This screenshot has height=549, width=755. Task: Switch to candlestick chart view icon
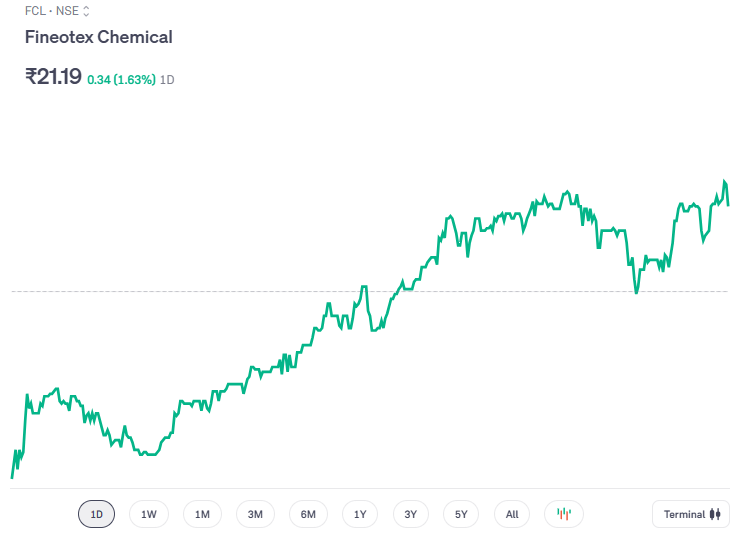(564, 514)
